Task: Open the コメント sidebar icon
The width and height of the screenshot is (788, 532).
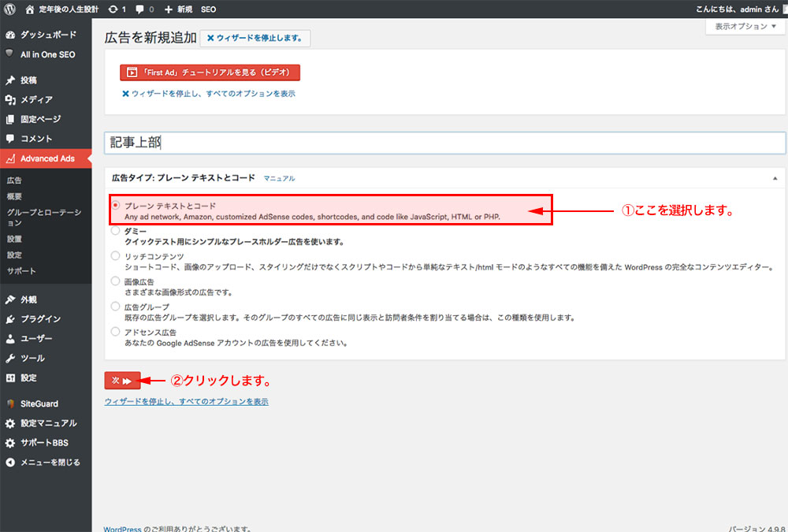Action: coord(10,138)
